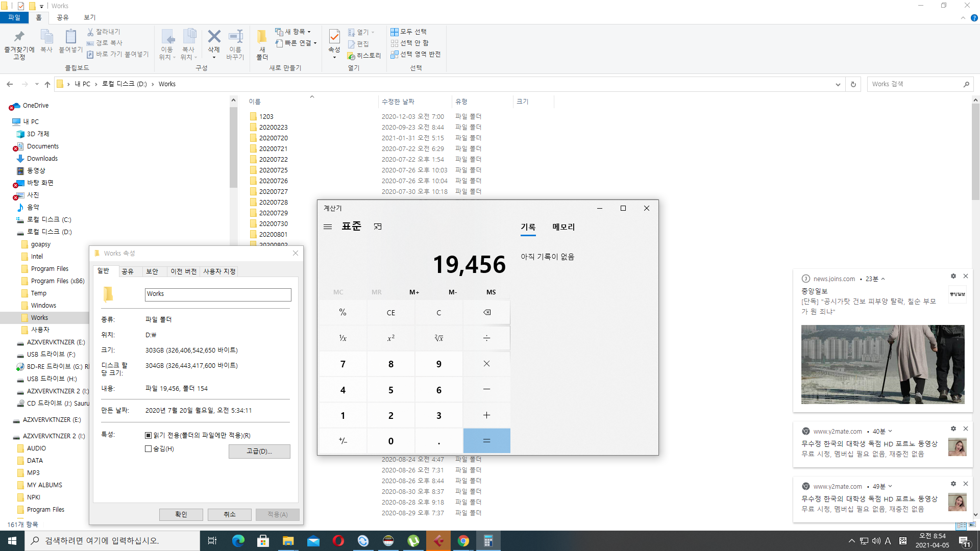This screenshot has height=551, width=980.
Task: Toggle 읽기 전용 read-only checkbox
Action: (149, 436)
